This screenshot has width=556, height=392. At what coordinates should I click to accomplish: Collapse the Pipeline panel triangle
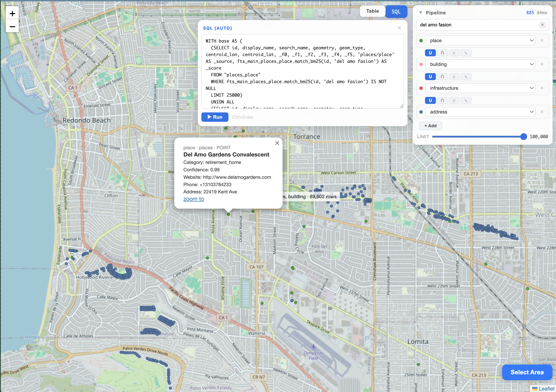420,13
